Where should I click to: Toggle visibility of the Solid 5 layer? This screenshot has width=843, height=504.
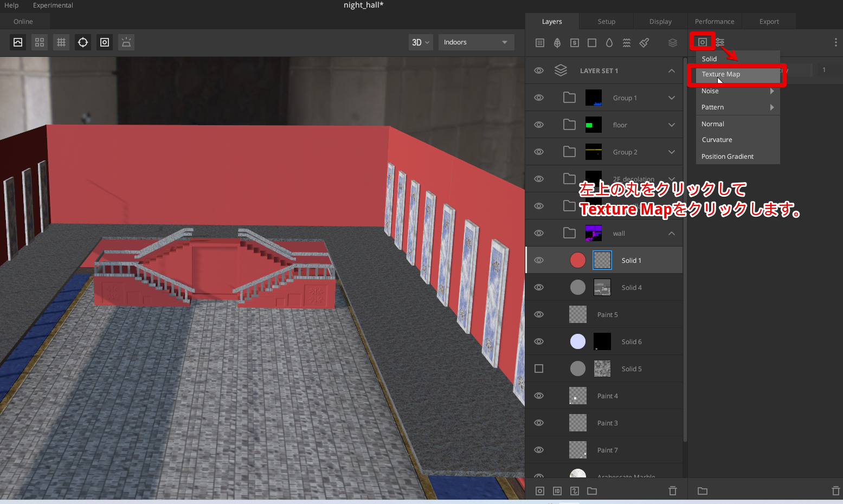[x=538, y=368]
